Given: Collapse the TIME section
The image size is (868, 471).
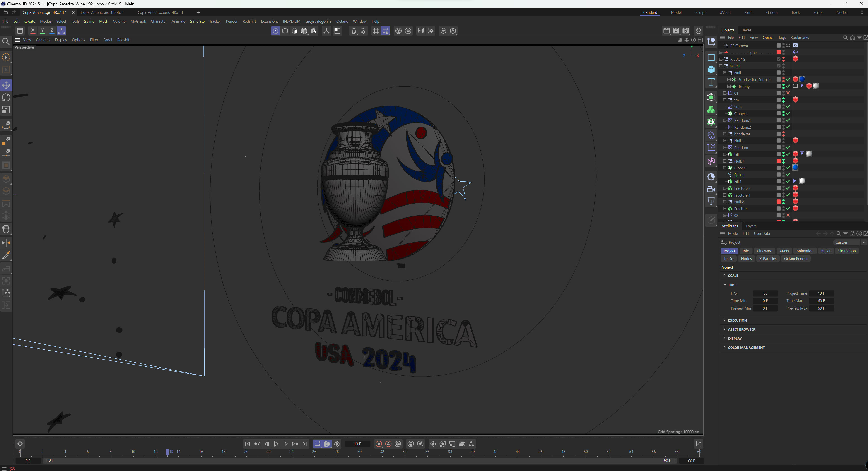Looking at the screenshot, I should 725,285.
